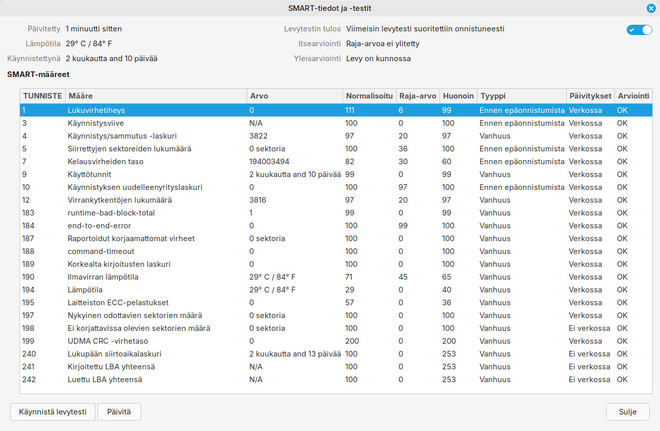Sort by the Tyyppi column header
Viewport: 660px width, 431px height.
point(522,96)
